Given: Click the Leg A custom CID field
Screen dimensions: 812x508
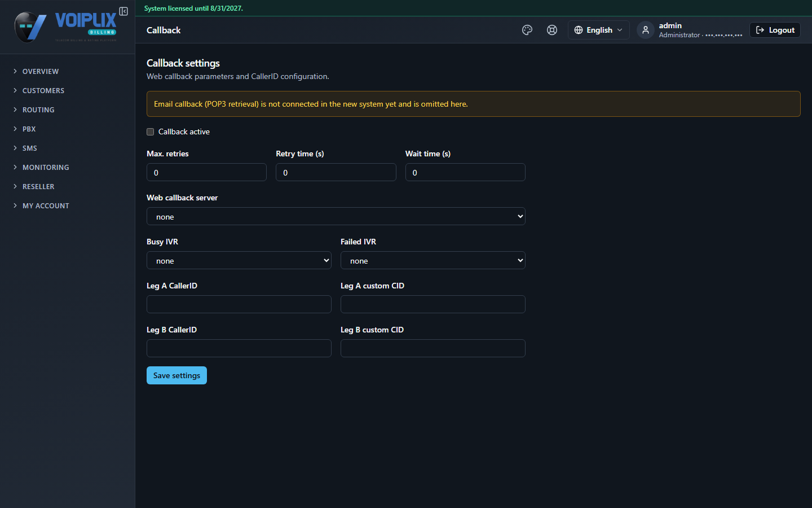Looking at the screenshot, I should click(x=433, y=304).
